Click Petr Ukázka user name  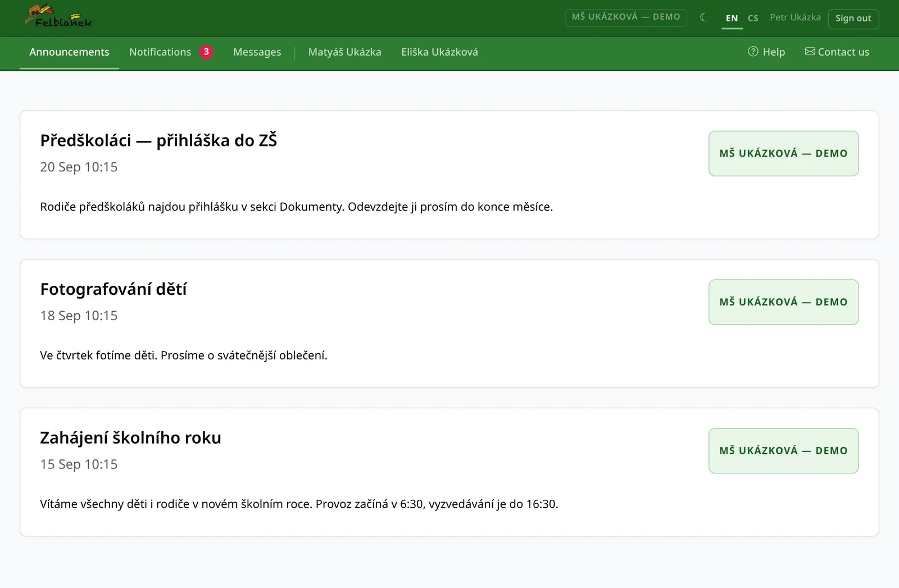click(795, 17)
